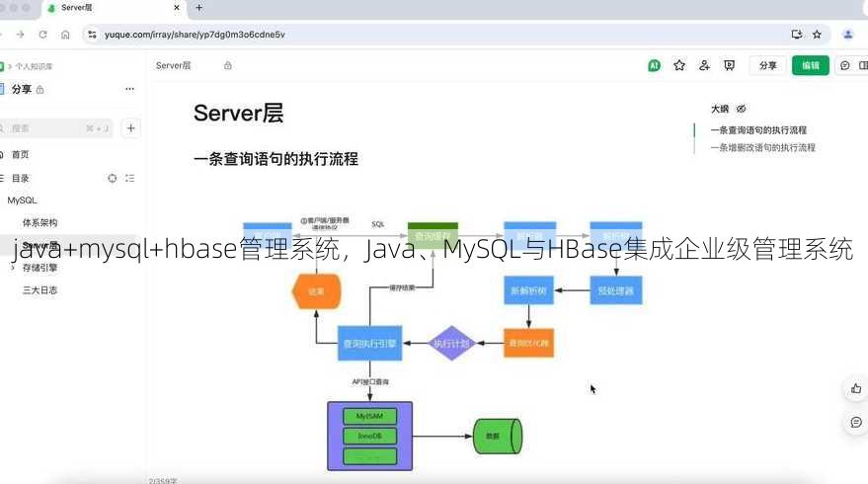Click the 预处理器 node in diagram

[616, 290]
